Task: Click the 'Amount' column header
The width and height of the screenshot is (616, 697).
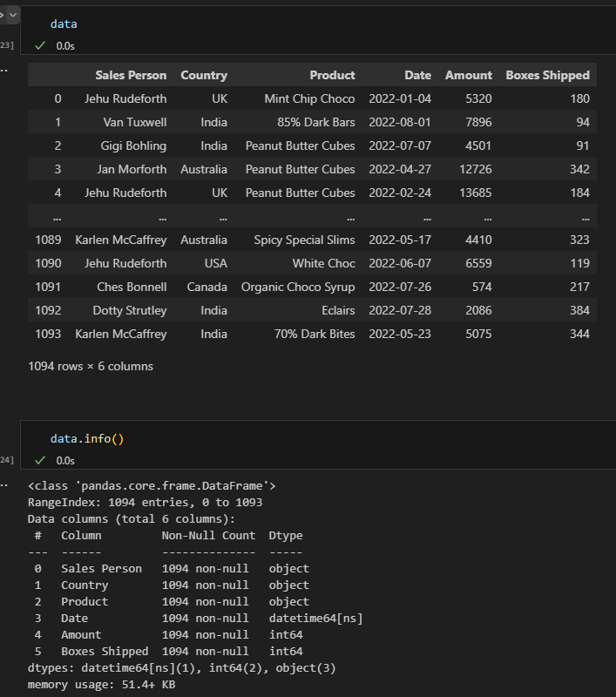Action: tap(469, 75)
